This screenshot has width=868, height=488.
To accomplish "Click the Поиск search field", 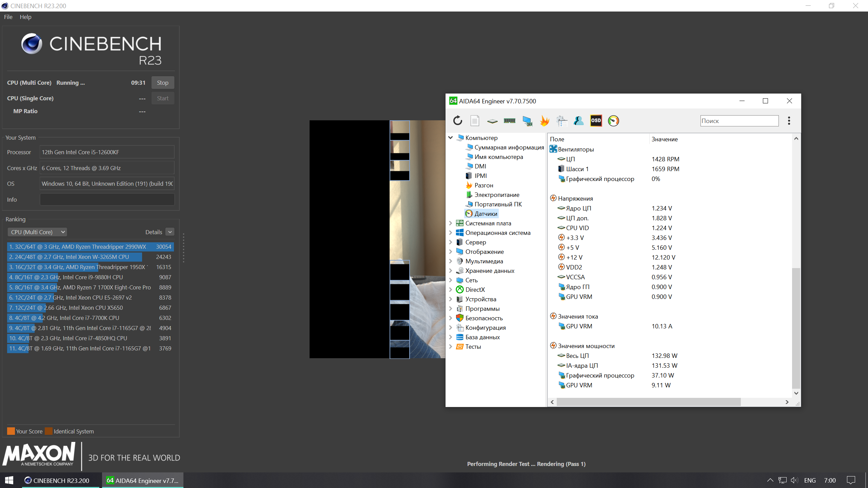I will [x=739, y=121].
